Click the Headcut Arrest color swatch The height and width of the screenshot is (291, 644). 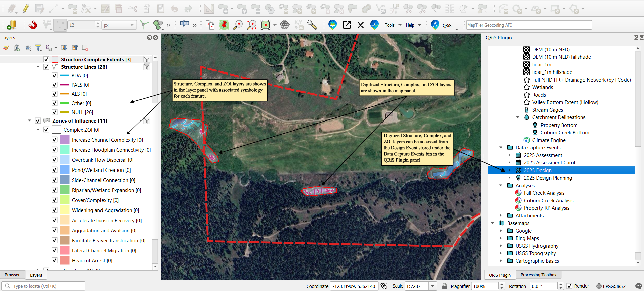click(65, 261)
